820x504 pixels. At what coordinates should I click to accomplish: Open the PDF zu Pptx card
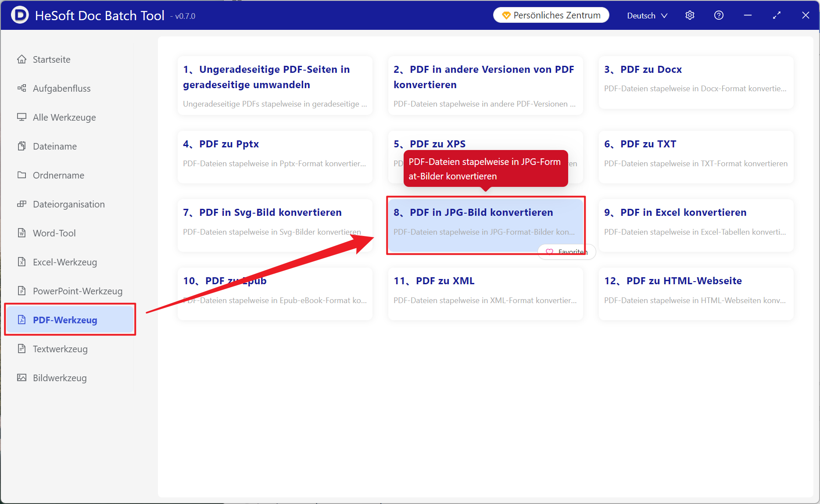pos(275,157)
